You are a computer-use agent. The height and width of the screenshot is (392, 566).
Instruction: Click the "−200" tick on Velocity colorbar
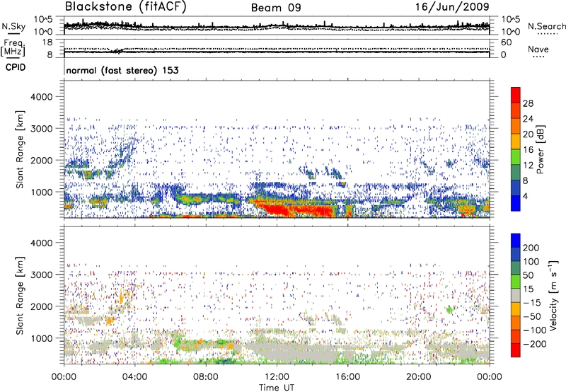click(533, 344)
